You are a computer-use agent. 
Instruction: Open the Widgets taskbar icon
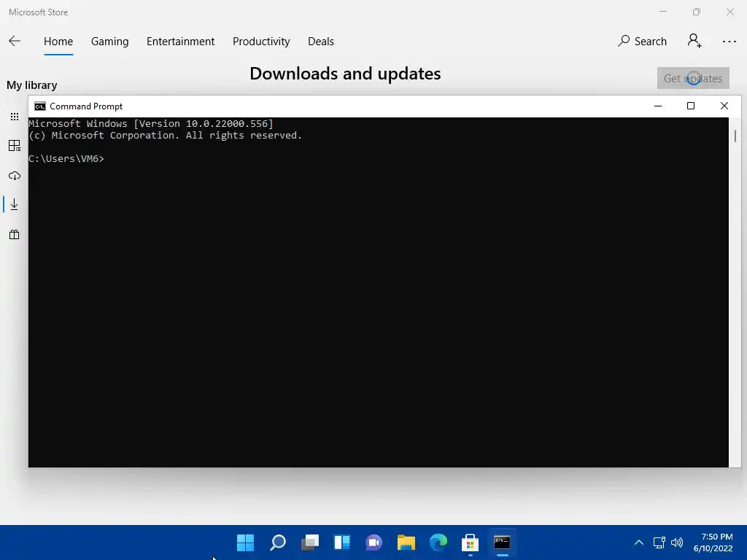coord(342,542)
